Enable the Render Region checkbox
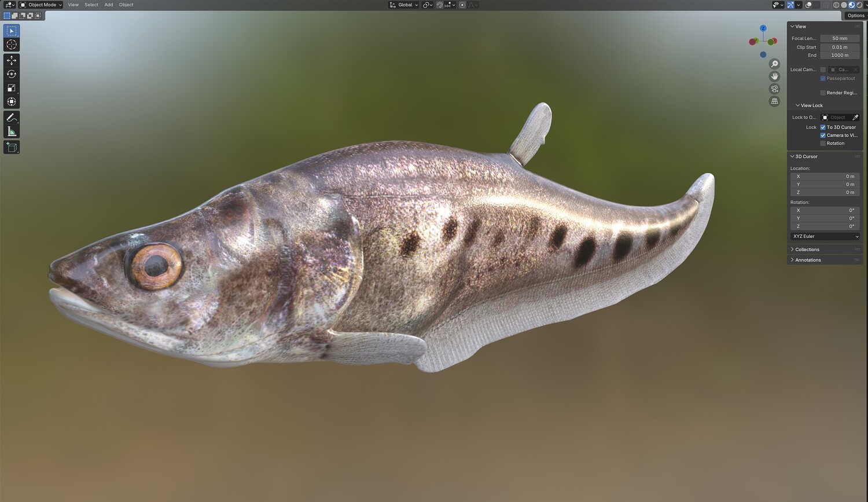Viewport: 868px width, 502px height. pos(823,93)
